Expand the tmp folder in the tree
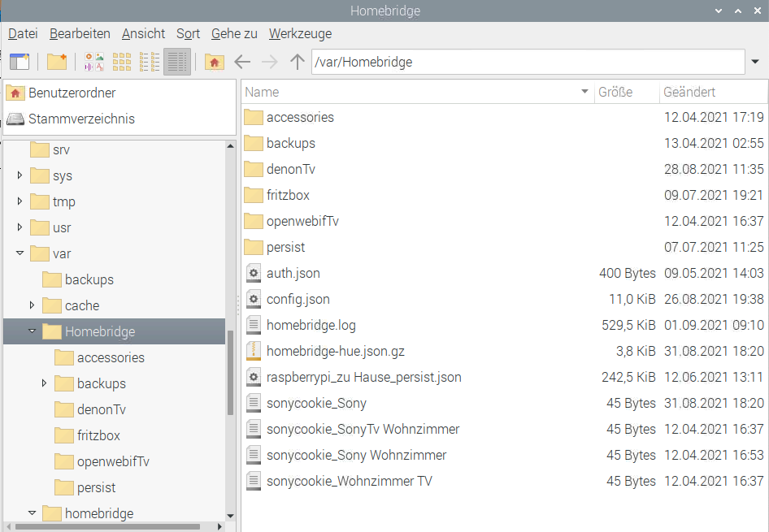The height and width of the screenshot is (532, 769). (20, 201)
